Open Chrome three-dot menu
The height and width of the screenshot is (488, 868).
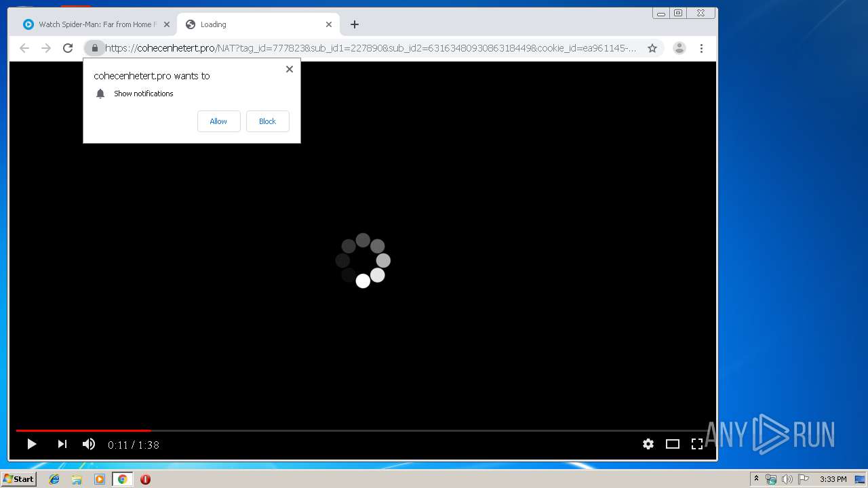(x=701, y=48)
